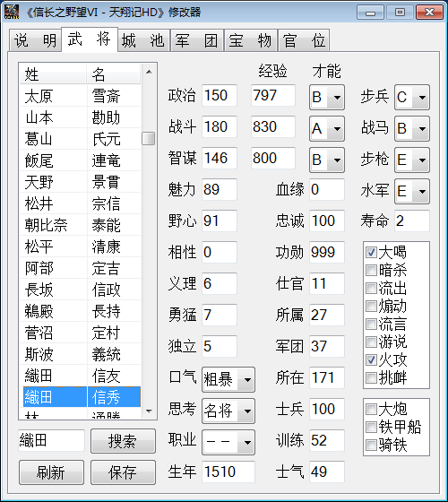Viewport: 448px width, 502px height.
Task: Click the list scroll up arrow
Action: tap(149, 72)
